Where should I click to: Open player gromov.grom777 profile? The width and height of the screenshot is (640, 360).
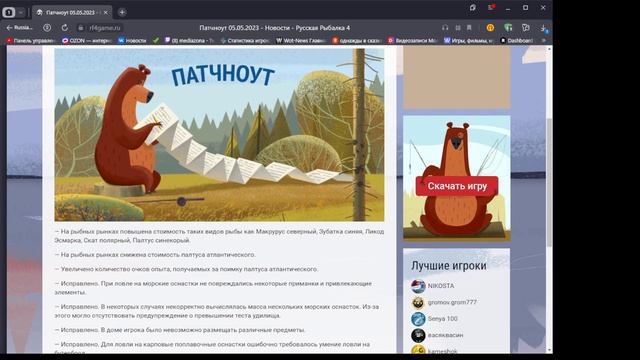click(452, 302)
